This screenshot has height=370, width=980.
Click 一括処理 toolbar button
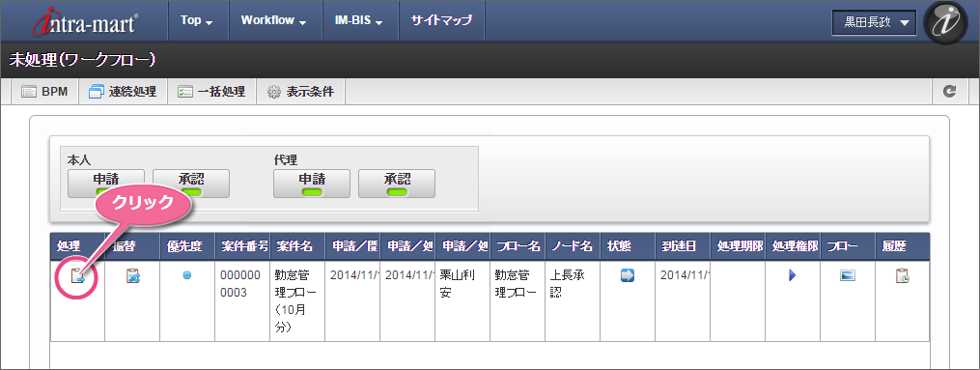[x=210, y=92]
